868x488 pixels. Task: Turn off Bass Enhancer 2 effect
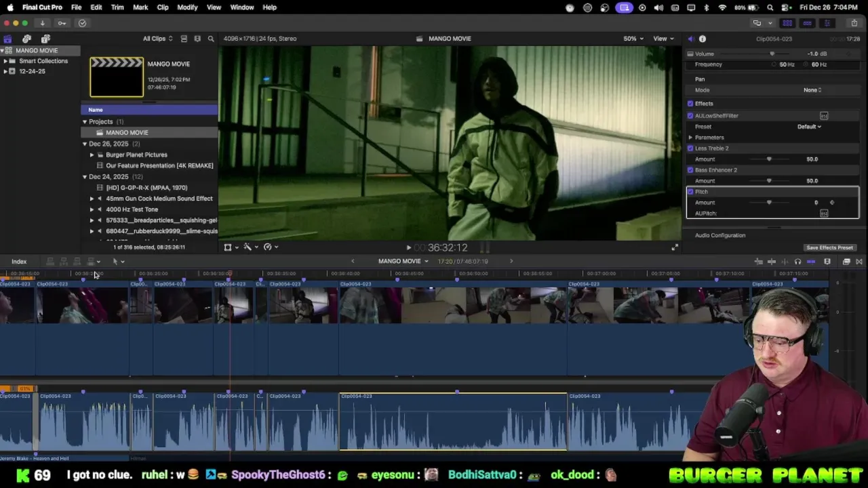(690, 170)
